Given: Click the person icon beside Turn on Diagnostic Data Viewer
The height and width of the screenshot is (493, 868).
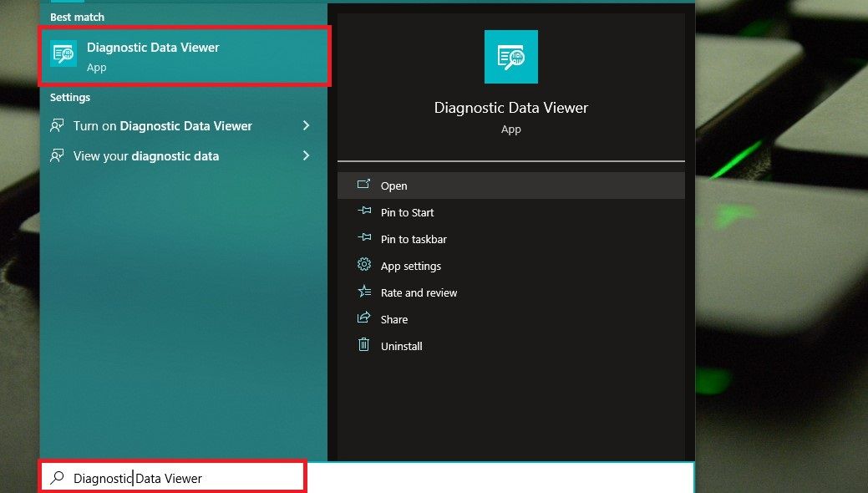Looking at the screenshot, I should [x=57, y=125].
